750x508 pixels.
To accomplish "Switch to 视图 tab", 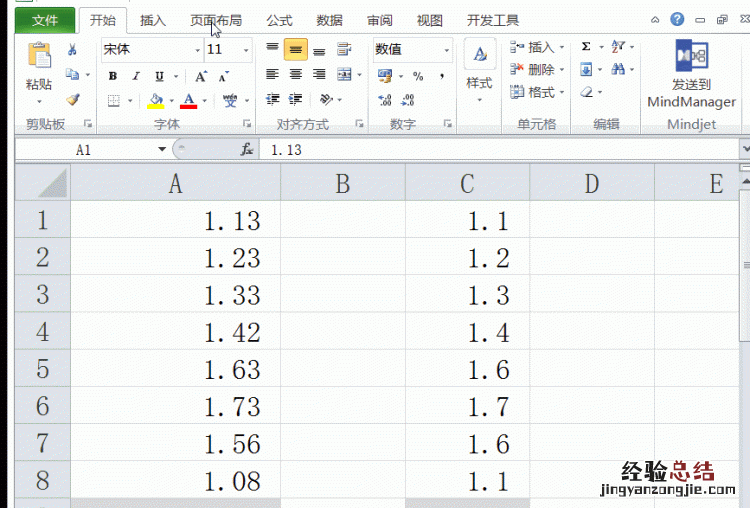I will (430, 20).
